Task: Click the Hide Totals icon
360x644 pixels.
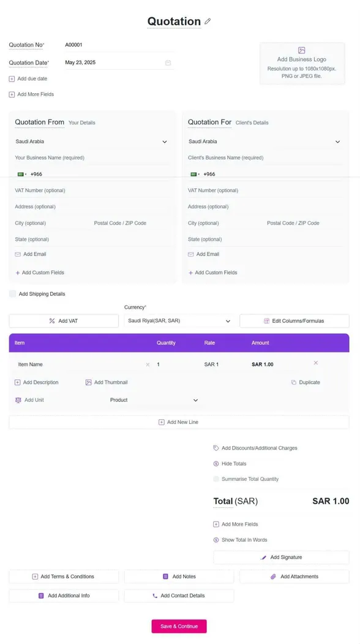Action: pos(216,464)
